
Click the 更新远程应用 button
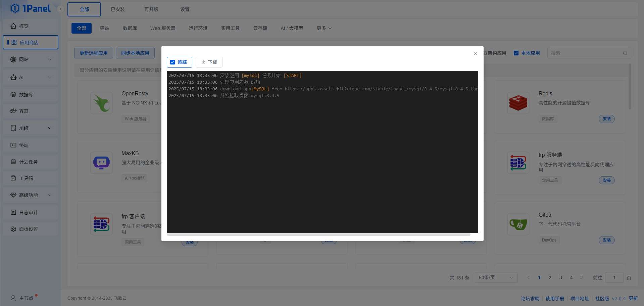[x=93, y=53]
